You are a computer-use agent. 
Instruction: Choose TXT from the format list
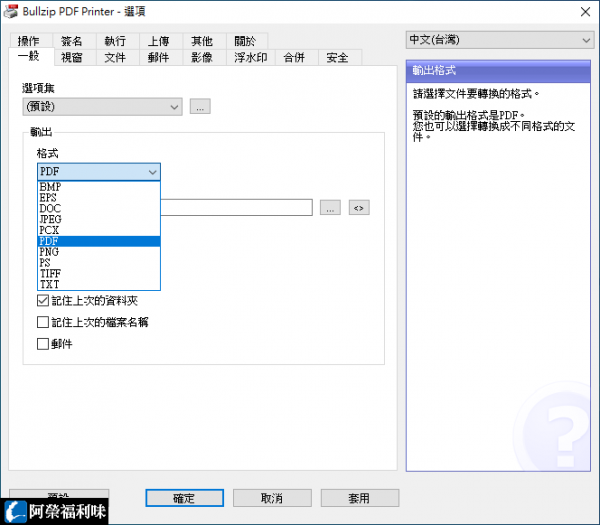click(99, 284)
